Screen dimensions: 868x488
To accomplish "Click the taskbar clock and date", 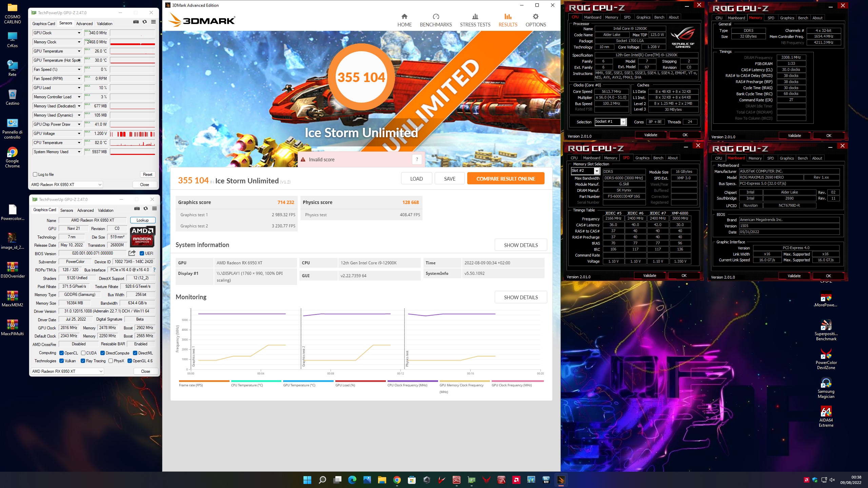I will tap(850, 480).
